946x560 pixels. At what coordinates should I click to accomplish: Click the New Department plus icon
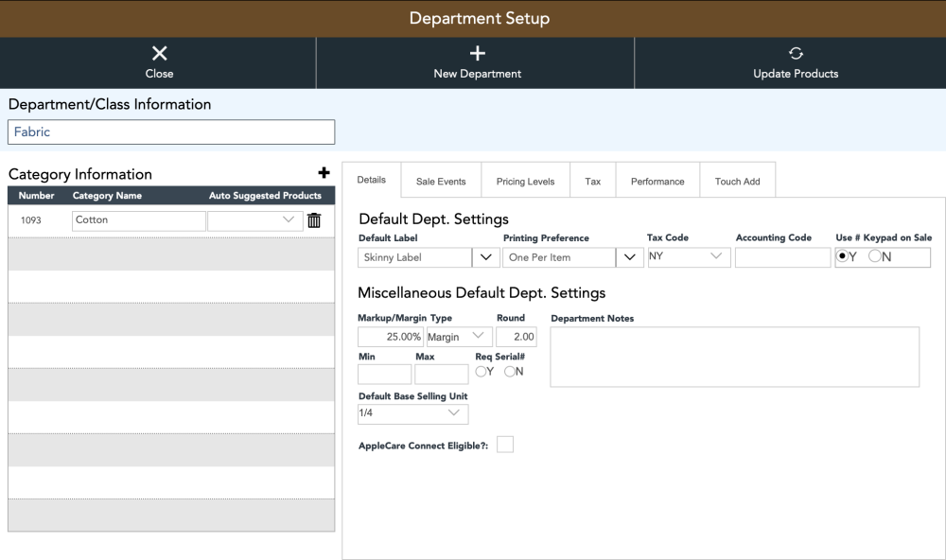pyautogui.click(x=477, y=54)
